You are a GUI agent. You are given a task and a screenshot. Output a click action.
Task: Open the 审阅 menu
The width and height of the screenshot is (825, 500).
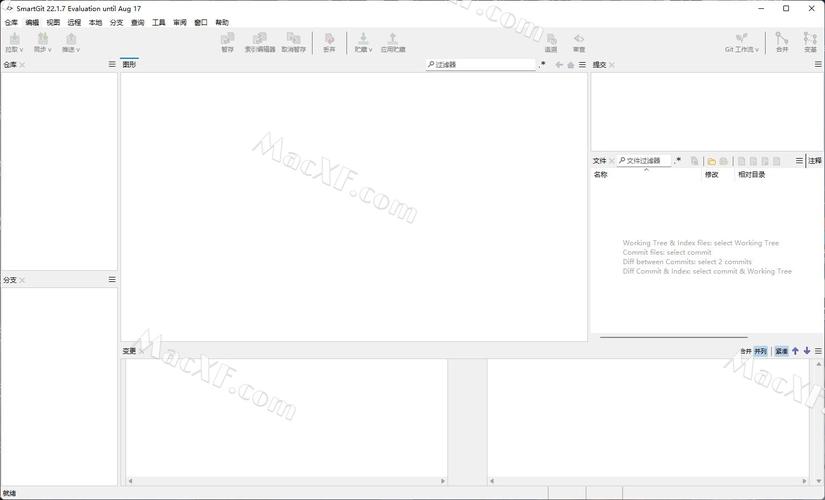click(180, 23)
